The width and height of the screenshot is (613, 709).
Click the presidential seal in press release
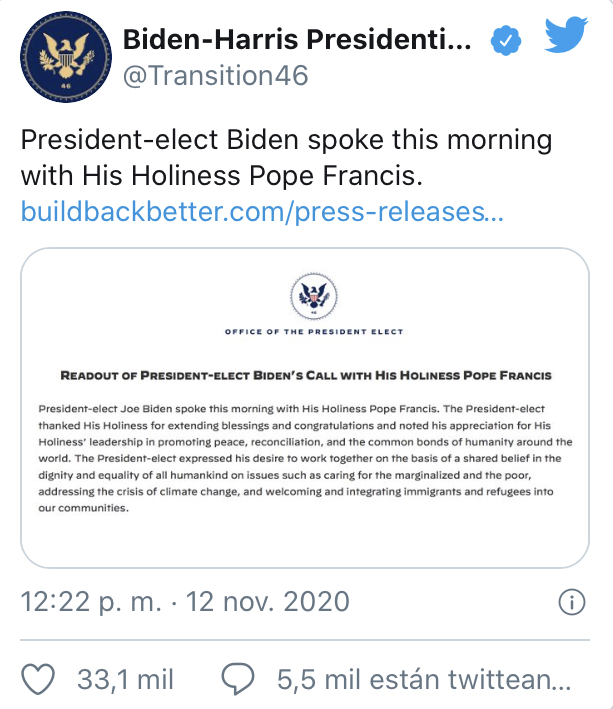(x=314, y=296)
